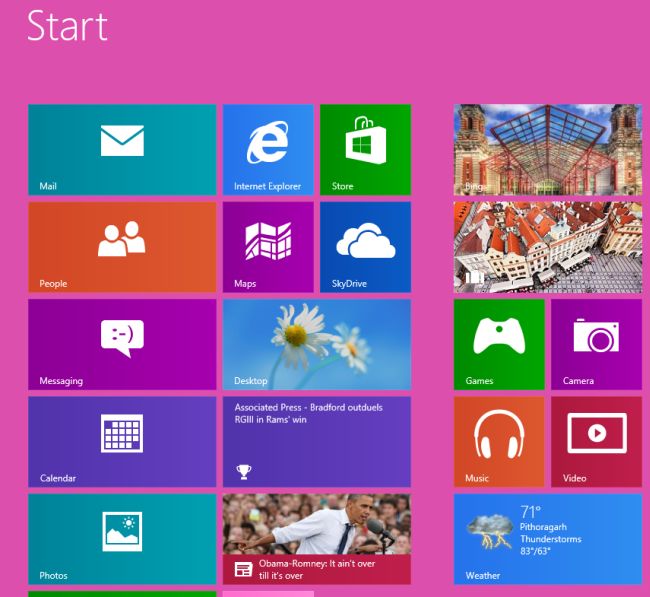650x597 pixels.
Task: Switch to the Desktop tile
Action: coord(317,345)
